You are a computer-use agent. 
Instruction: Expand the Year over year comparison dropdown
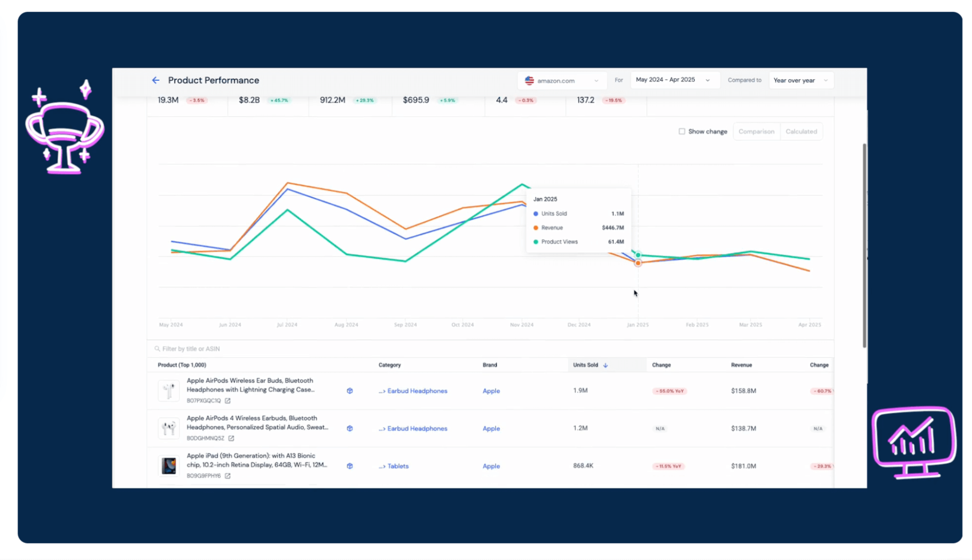[800, 80]
